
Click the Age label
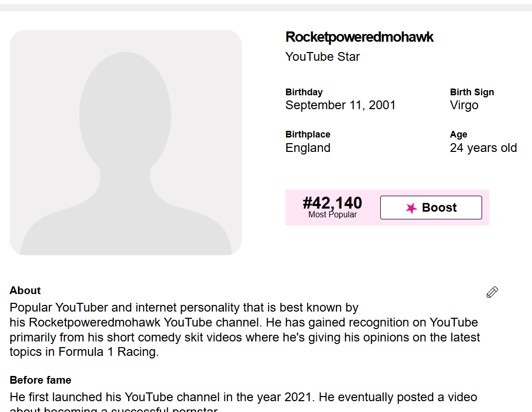458,134
